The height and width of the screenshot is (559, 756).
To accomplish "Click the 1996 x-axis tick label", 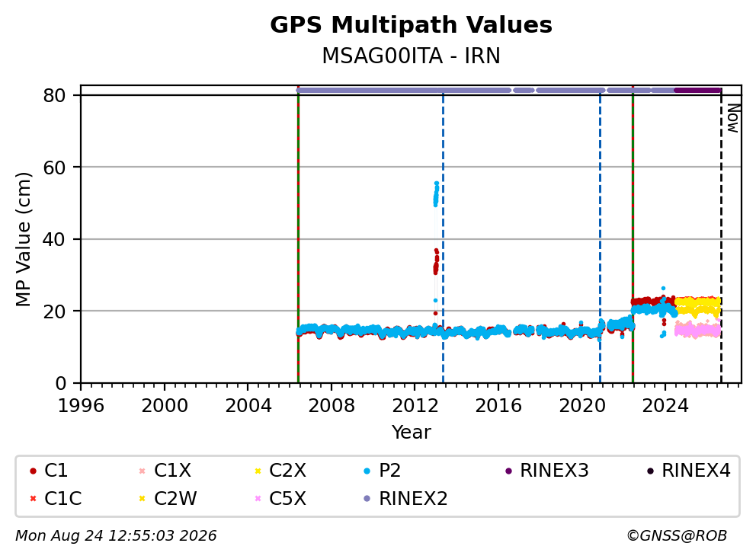I will coord(81,406).
